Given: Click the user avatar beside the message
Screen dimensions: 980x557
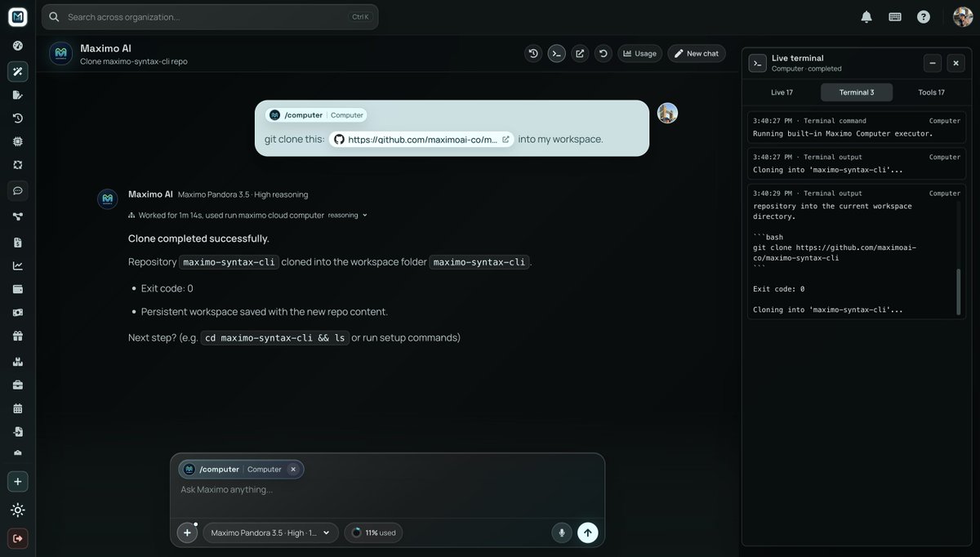Looking at the screenshot, I should (667, 114).
